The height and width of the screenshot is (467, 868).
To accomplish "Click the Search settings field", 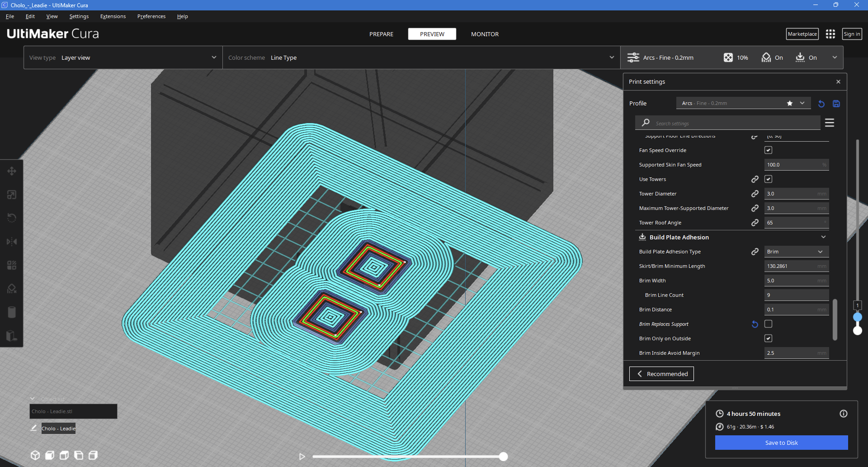I will (x=728, y=123).
